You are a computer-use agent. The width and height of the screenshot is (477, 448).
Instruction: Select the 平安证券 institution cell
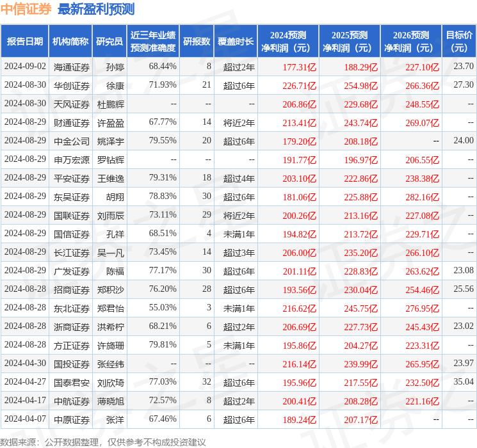coord(72,178)
